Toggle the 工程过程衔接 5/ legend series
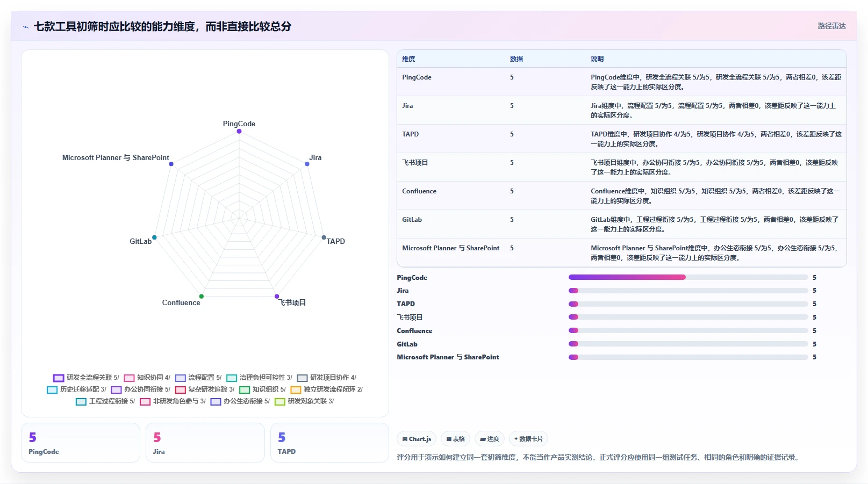Image resolution: width=868 pixels, height=484 pixels. 105,401
